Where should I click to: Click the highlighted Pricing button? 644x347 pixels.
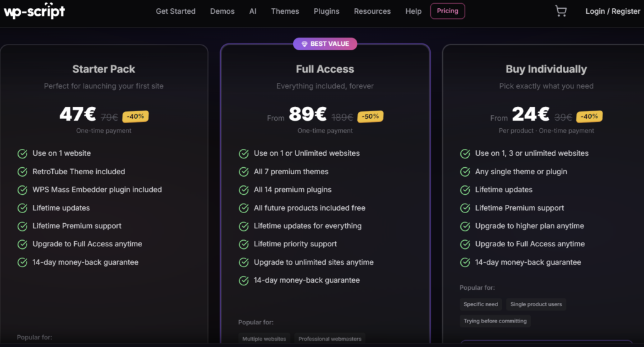tap(447, 11)
